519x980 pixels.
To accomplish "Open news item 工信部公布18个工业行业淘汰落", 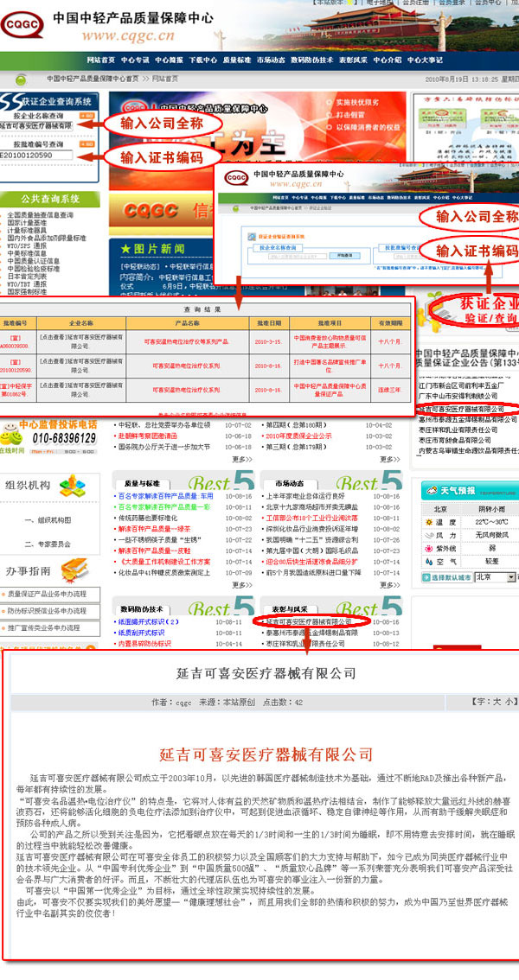I will click(x=311, y=519).
